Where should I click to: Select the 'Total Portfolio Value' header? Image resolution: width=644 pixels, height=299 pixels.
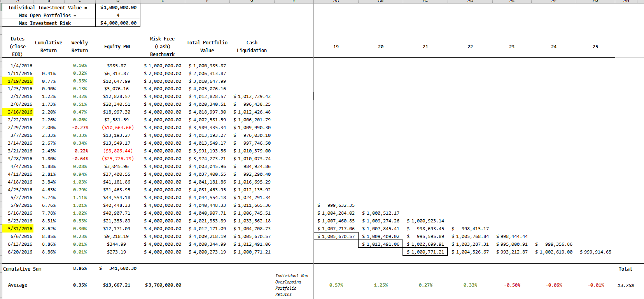pos(207,46)
